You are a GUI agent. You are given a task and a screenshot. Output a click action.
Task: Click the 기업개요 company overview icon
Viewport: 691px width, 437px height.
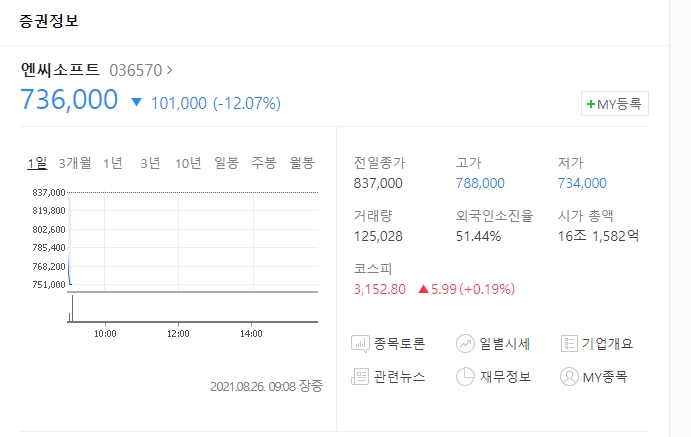point(569,344)
